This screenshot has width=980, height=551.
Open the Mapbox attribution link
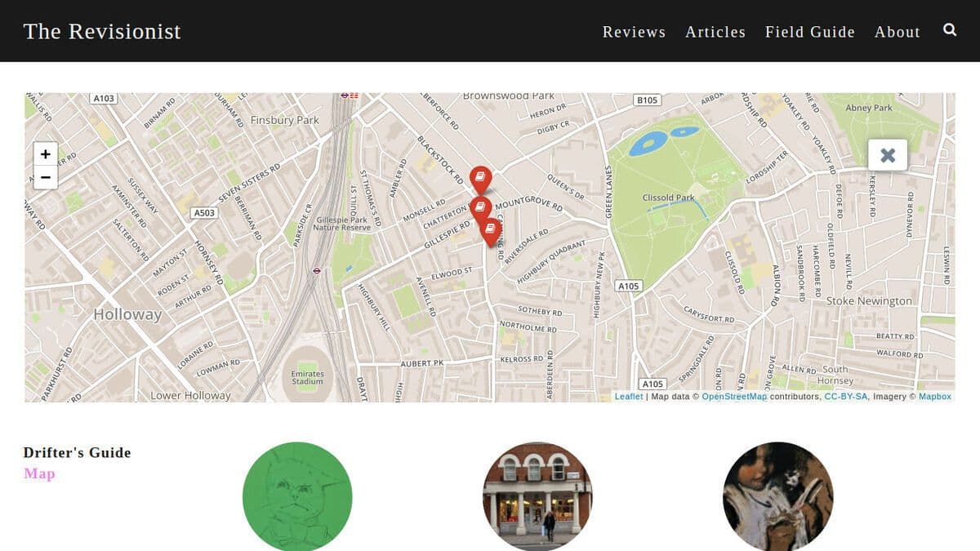point(935,397)
